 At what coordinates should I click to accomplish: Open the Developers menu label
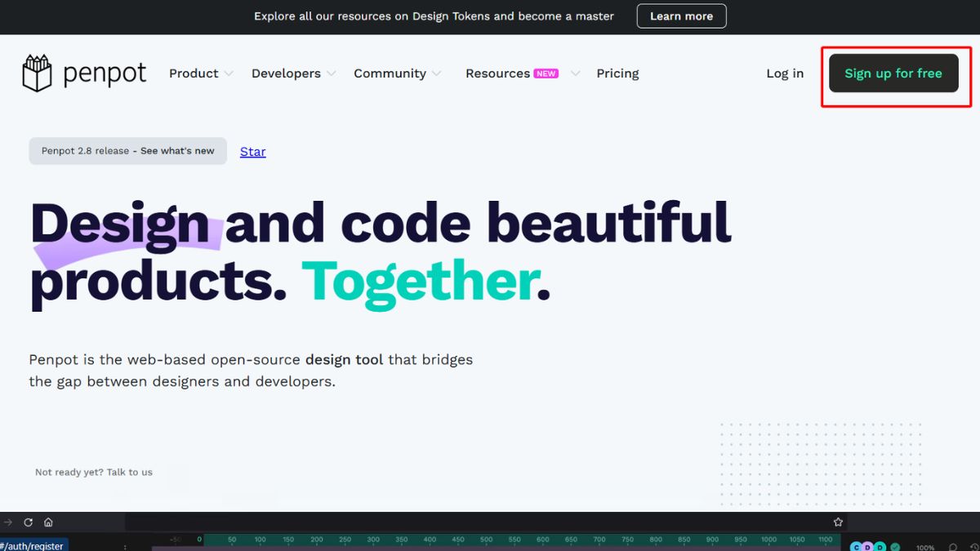pos(286,73)
